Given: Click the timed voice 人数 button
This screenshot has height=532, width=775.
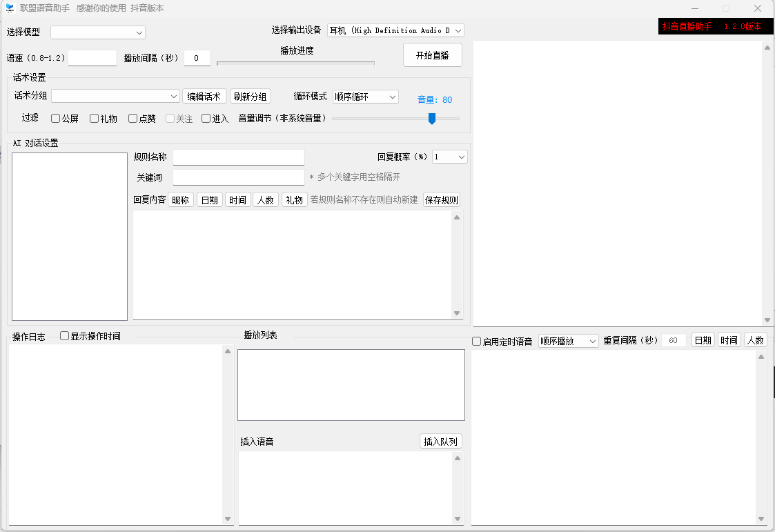Looking at the screenshot, I should pos(755,340).
